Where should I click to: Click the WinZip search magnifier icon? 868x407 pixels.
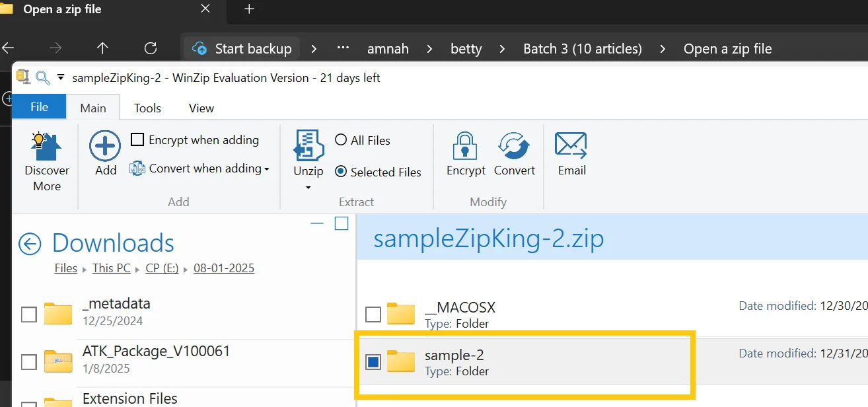[43, 78]
